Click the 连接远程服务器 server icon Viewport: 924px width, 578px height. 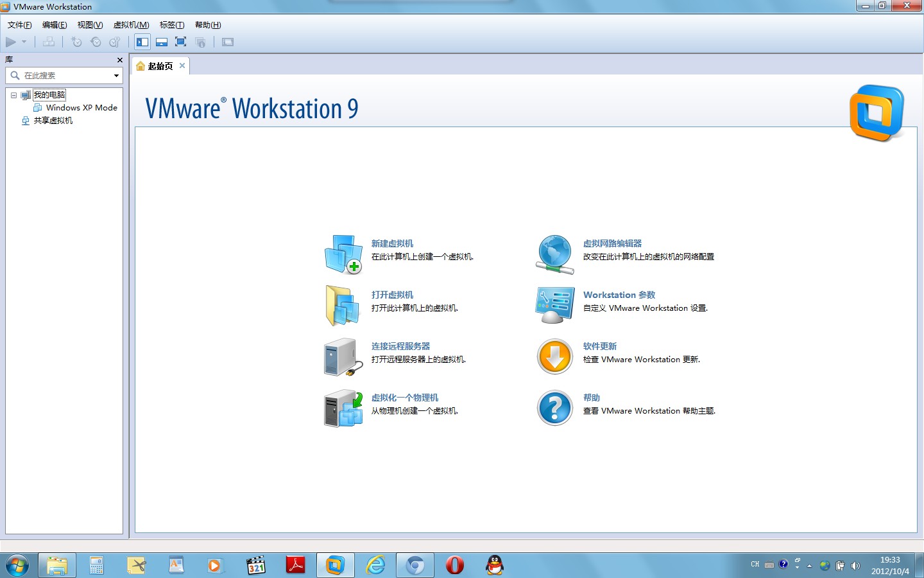[x=343, y=357]
